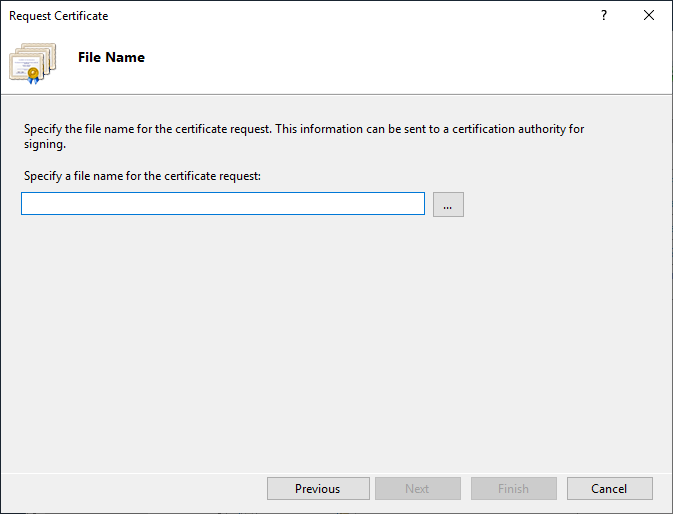Image resolution: width=673 pixels, height=514 pixels.
Task: Close the Request Certificate dialog with X
Action: point(649,16)
